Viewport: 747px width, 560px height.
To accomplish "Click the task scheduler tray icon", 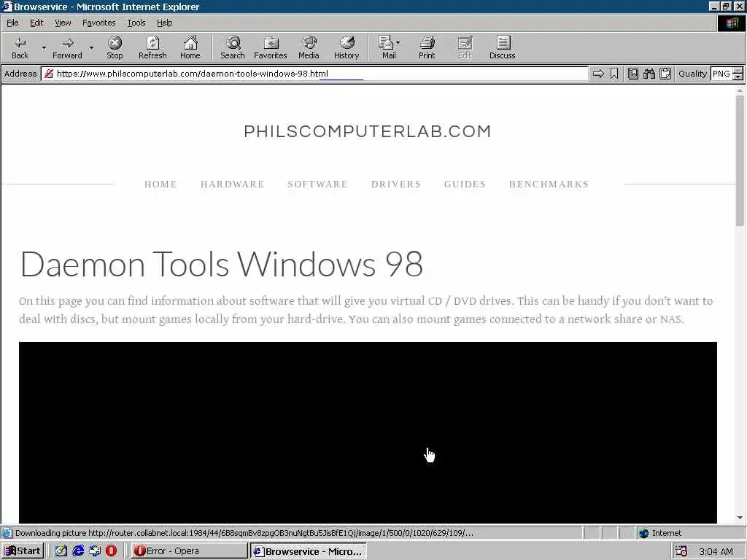I will [x=681, y=551].
